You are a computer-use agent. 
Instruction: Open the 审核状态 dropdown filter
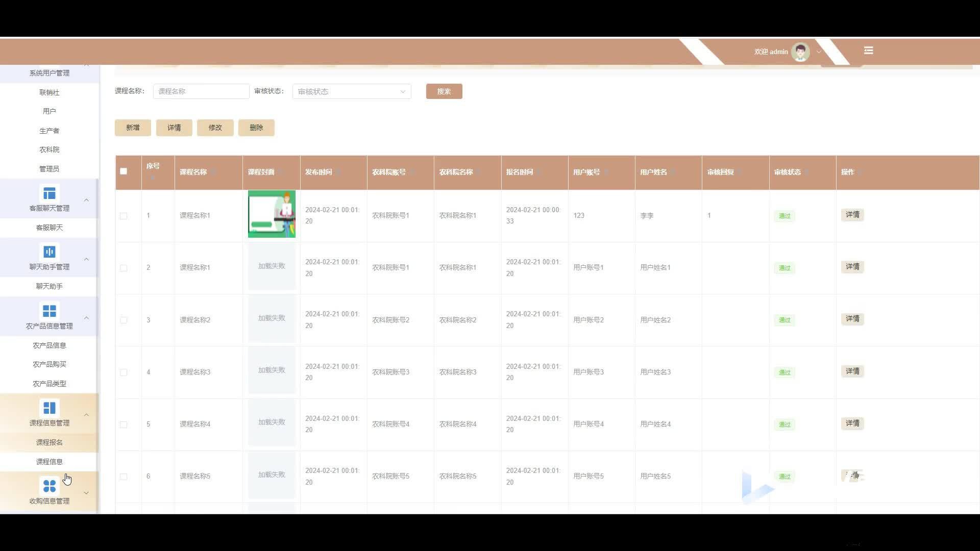pyautogui.click(x=351, y=92)
